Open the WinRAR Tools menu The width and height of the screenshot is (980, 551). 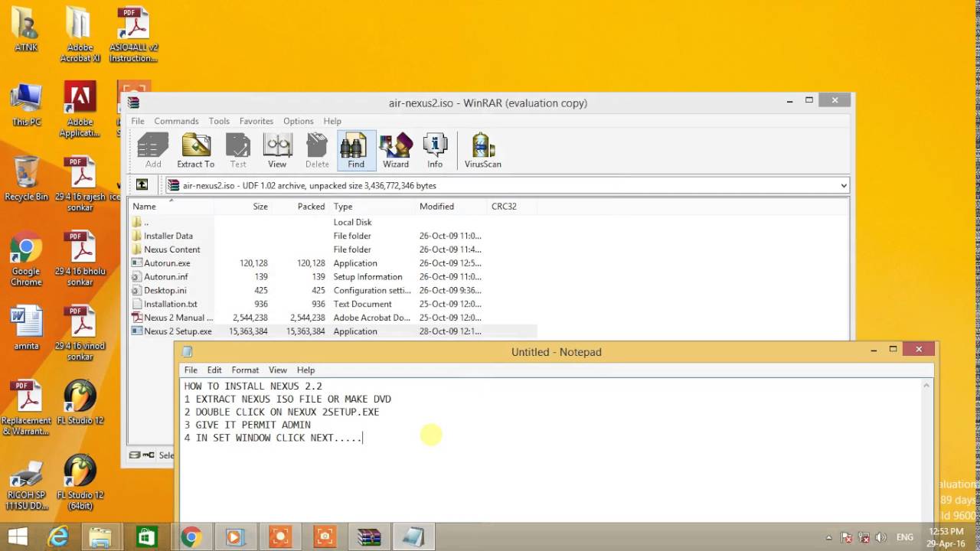[x=219, y=121]
